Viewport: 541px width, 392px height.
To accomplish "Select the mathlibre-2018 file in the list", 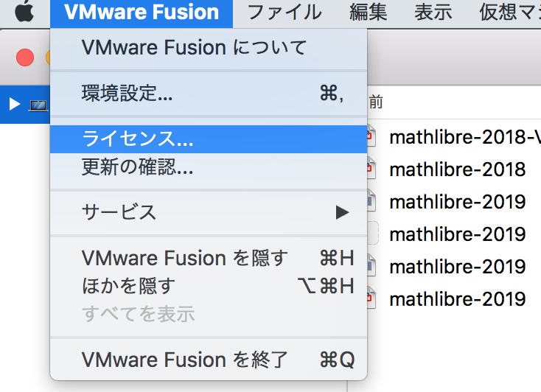I will [x=457, y=170].
